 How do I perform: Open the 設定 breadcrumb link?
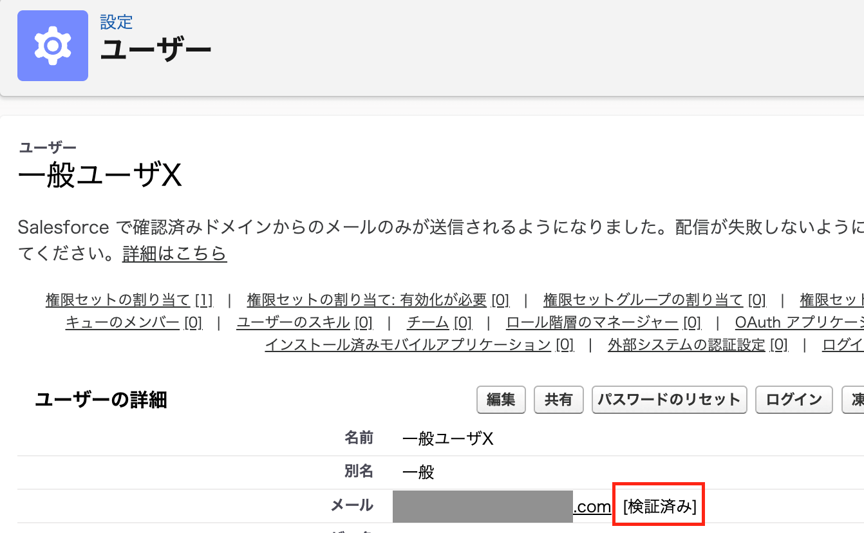(x=116, y=22)
